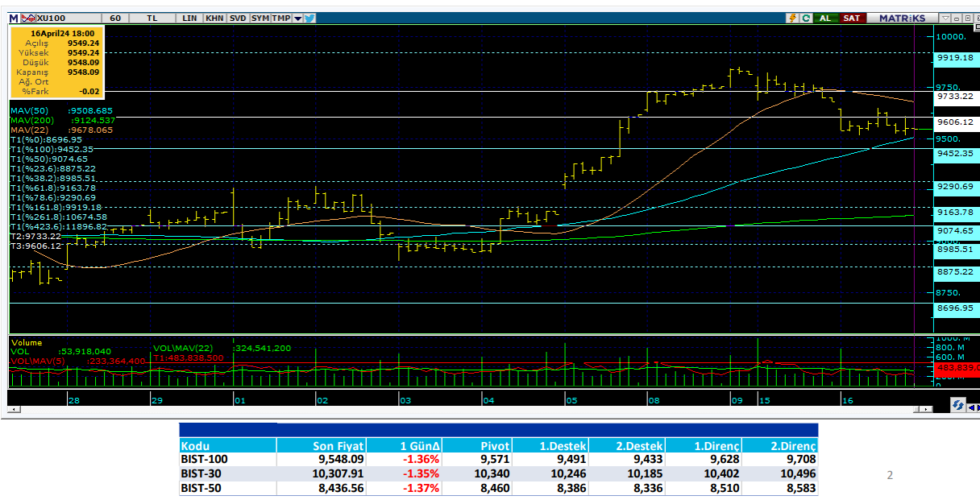This screenshot has height=500, width=980.
Task: Expand the dropdown arrow next to TMP
Action: pos(298,18)
